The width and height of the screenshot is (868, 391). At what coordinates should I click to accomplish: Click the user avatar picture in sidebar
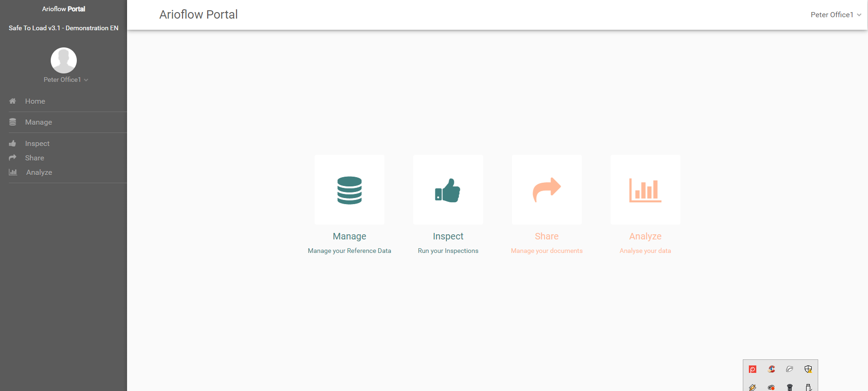[x=64, y=60]
